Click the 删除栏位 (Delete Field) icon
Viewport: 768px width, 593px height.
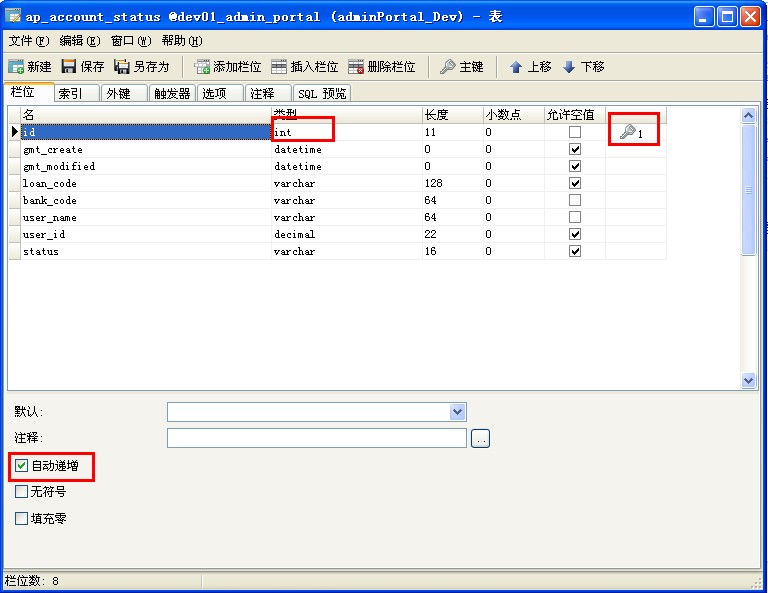point(356,67)
